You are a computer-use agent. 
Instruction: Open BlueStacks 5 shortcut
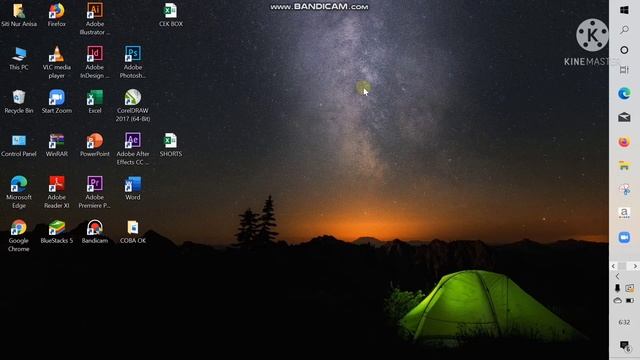tap(57, 232)
